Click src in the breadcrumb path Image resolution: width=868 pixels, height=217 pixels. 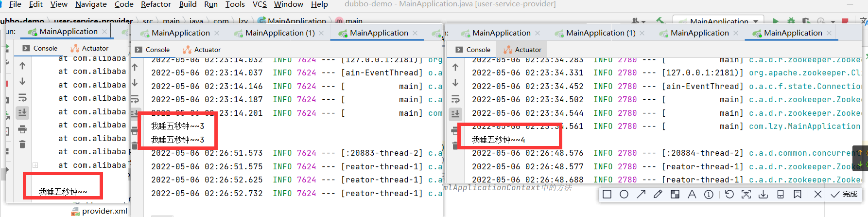point(148,21)
